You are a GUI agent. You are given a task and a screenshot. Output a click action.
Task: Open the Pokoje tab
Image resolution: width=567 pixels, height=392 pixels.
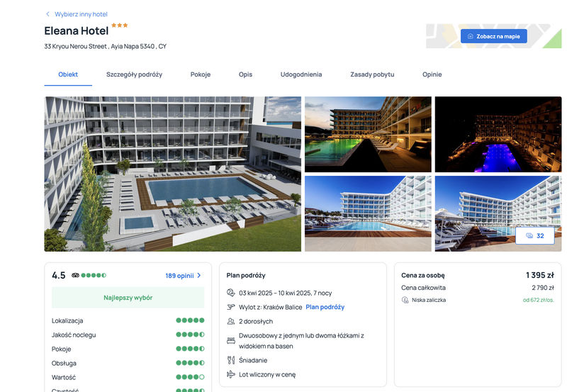click(201, 74)
